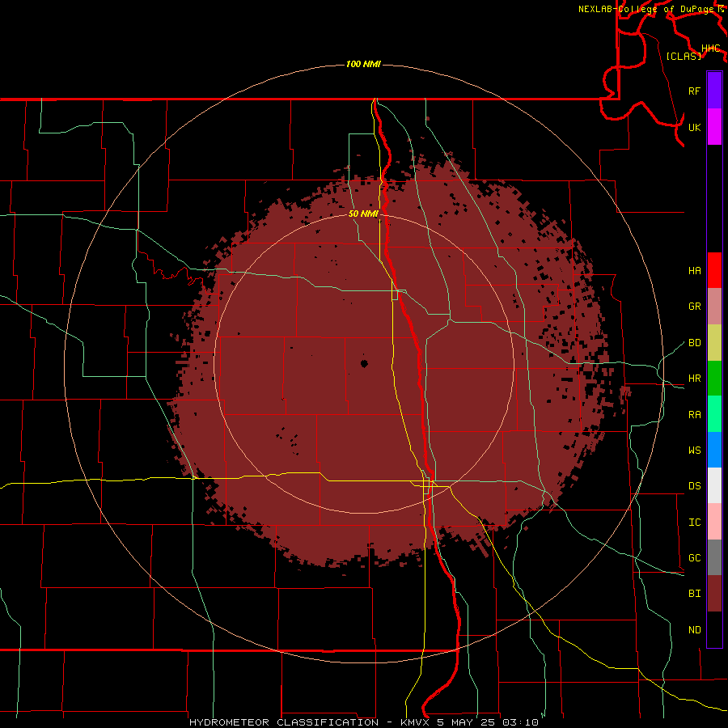Click the BI dark red legend block
Viewport: 728px width, 728px height.
[714, 594]
